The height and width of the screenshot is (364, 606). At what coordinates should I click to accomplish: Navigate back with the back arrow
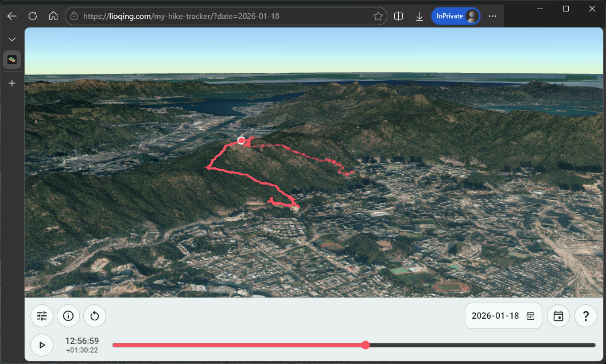coord(11,16)
